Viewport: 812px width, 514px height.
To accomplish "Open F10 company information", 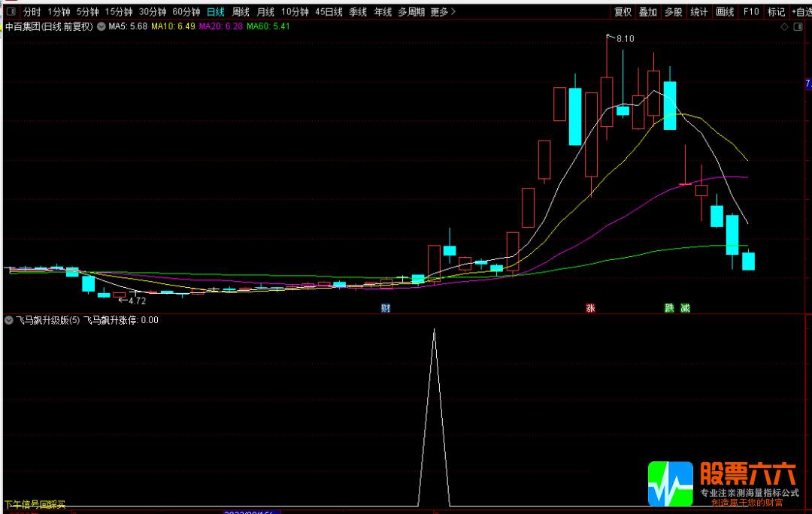I will click(x=750, y=11).
